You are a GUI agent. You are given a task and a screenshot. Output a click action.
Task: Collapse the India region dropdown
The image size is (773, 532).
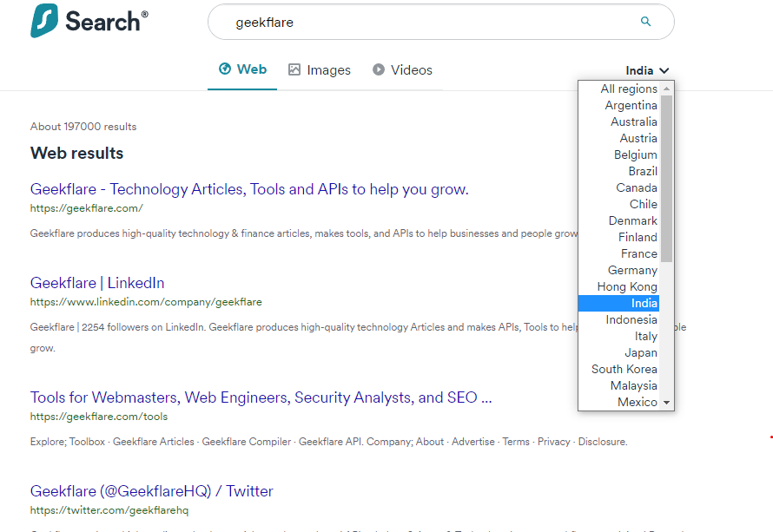(647, 71)
